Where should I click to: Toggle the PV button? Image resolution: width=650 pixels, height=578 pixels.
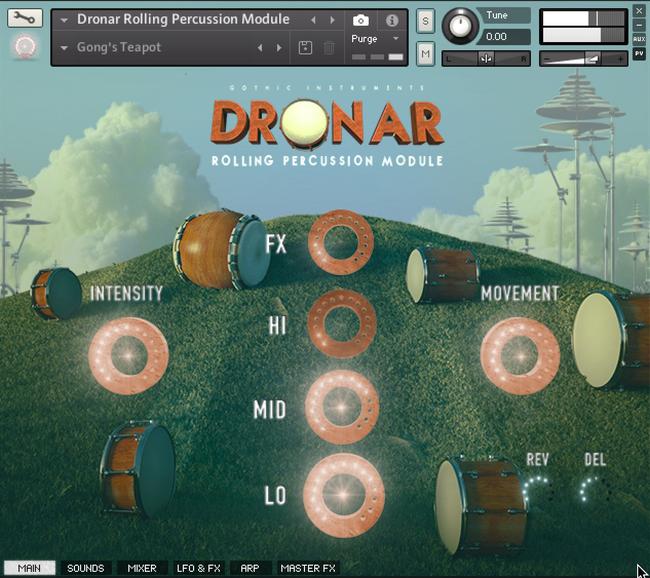pyautogui.click(x=639, y=53)
